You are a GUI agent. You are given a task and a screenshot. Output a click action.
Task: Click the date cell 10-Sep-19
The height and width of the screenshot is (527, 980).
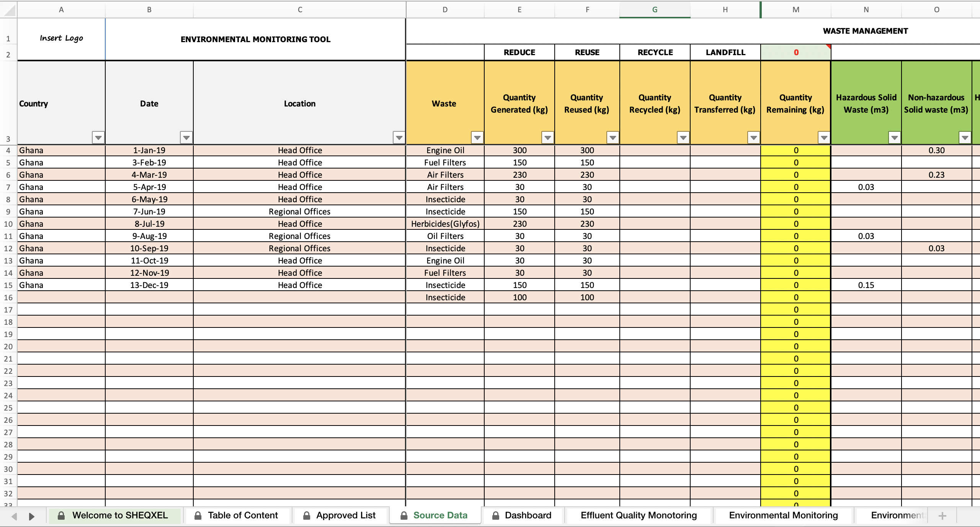tap(149, 249)
